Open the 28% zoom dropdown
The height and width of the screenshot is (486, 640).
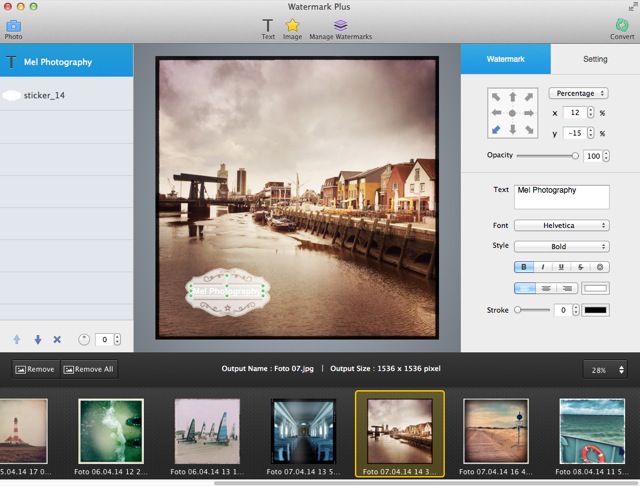pos(606,370)
